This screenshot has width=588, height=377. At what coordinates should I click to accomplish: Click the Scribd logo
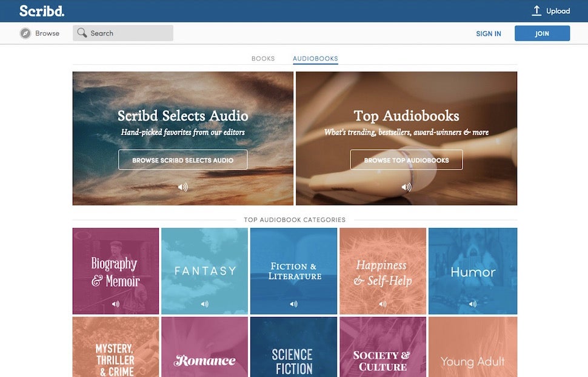[x=42, y=11]
